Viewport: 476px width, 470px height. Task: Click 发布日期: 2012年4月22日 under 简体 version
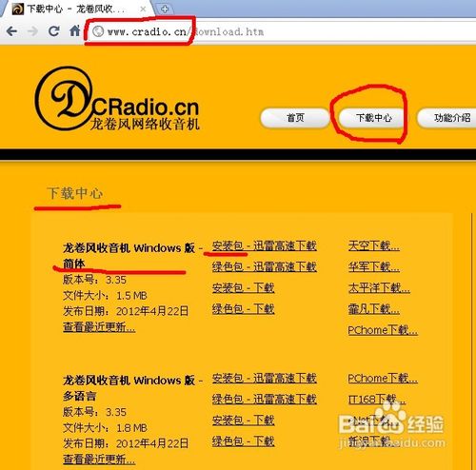(x=126, y=311)
